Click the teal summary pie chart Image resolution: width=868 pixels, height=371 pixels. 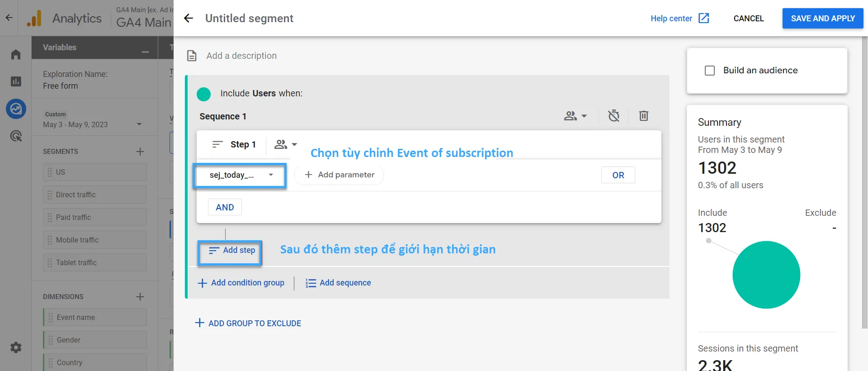coord(766,275)
